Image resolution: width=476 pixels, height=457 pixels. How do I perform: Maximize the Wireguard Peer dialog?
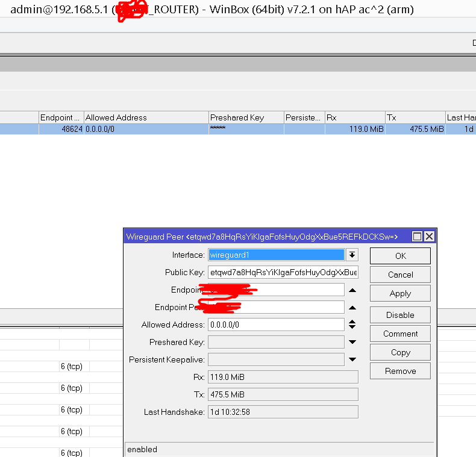click(417, 237)
